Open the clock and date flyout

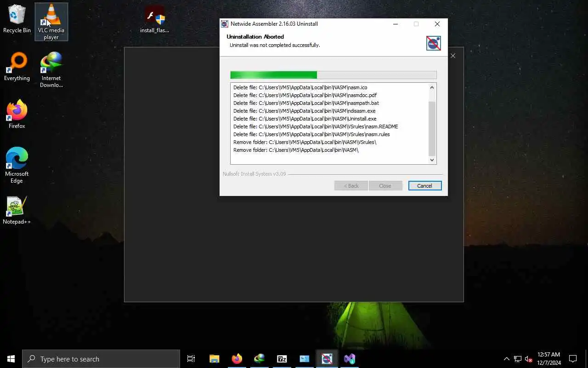(x=549, y=359)
